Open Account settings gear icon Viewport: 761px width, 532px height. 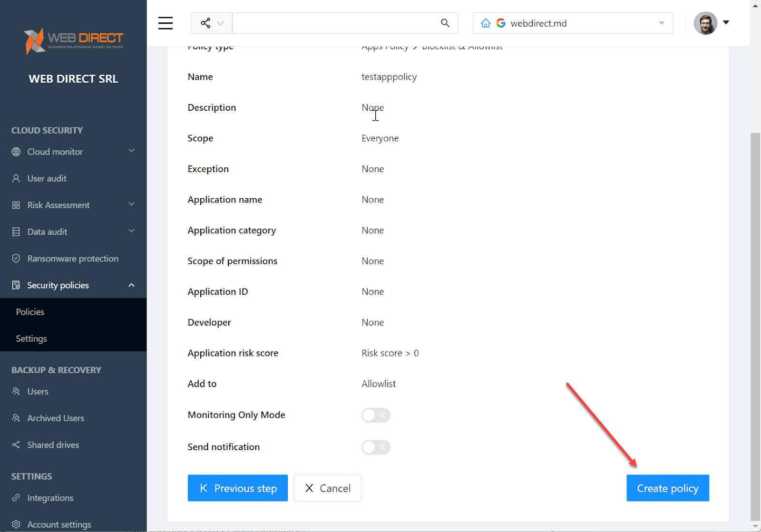17,524
